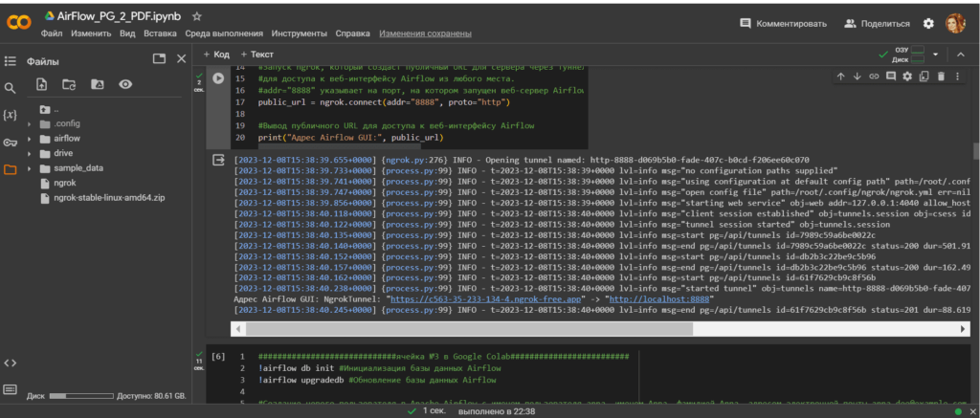
Task: Expand the drive folder
Action: 30,154
